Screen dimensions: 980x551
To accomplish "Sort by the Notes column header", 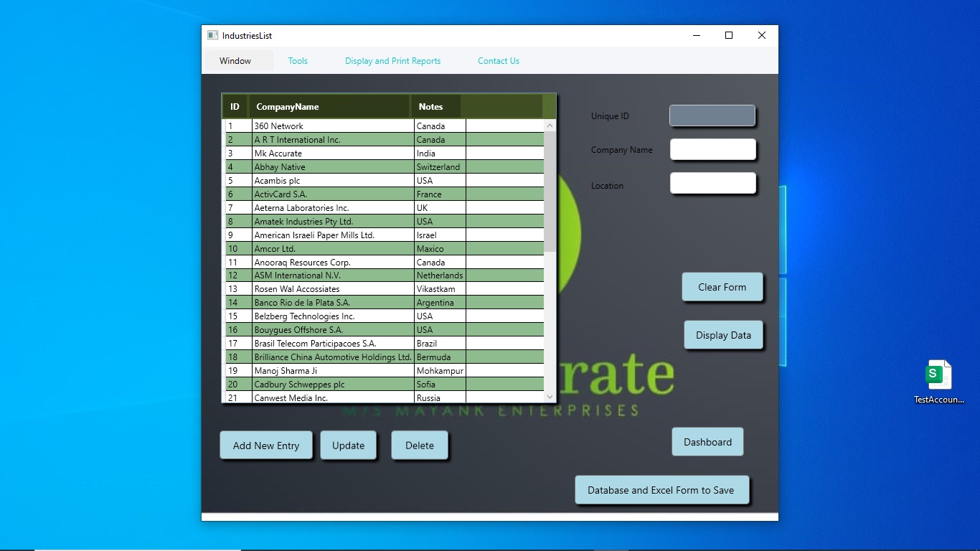I will pyautogui.click(x=435, y=106).
